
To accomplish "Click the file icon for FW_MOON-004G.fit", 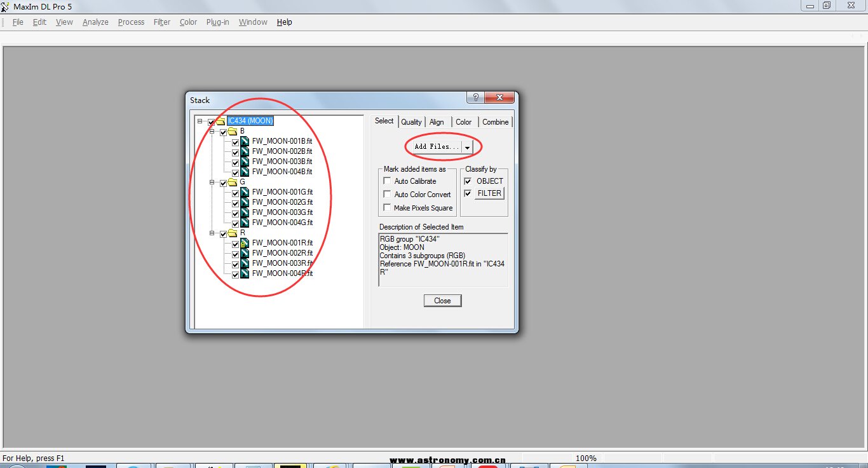I will 245,223.
